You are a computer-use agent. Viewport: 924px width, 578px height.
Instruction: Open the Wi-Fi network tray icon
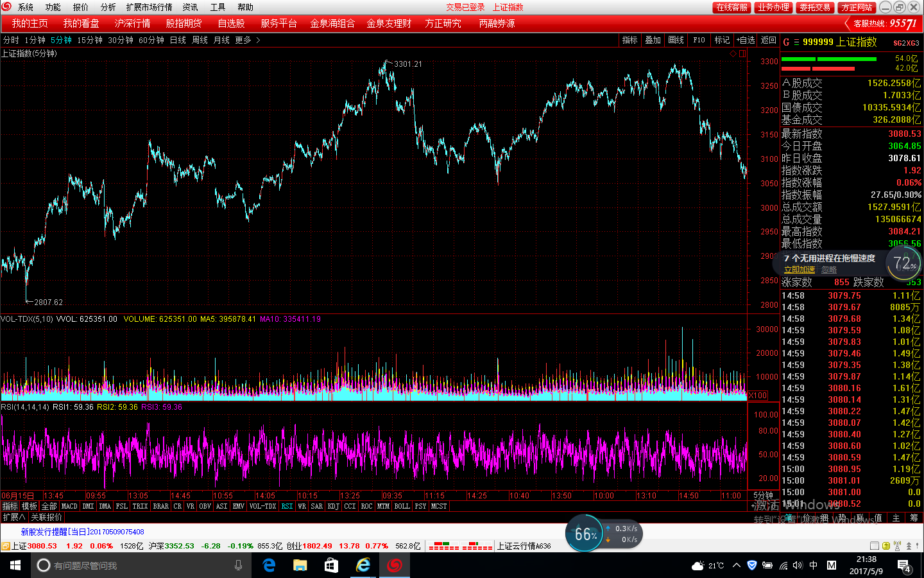[x=783, y=566]
